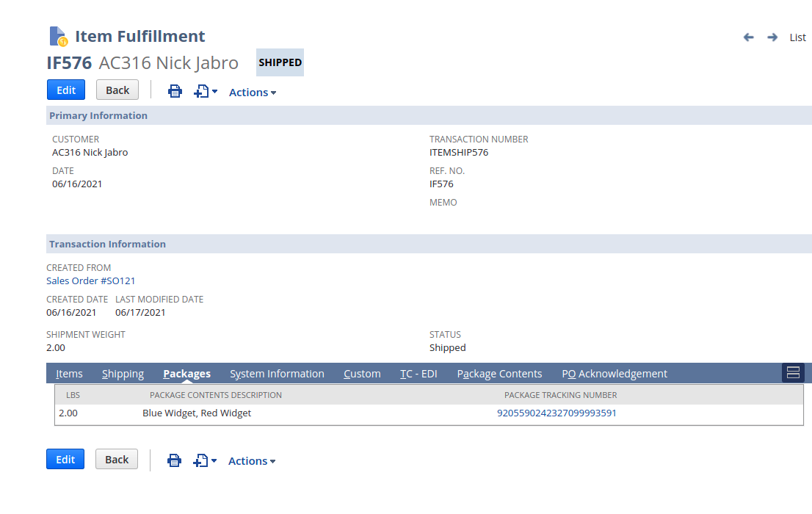This screenshot has height=514, width=812.
Task: Open the bottom Actions dropdown
Action: tap(252, 461)
